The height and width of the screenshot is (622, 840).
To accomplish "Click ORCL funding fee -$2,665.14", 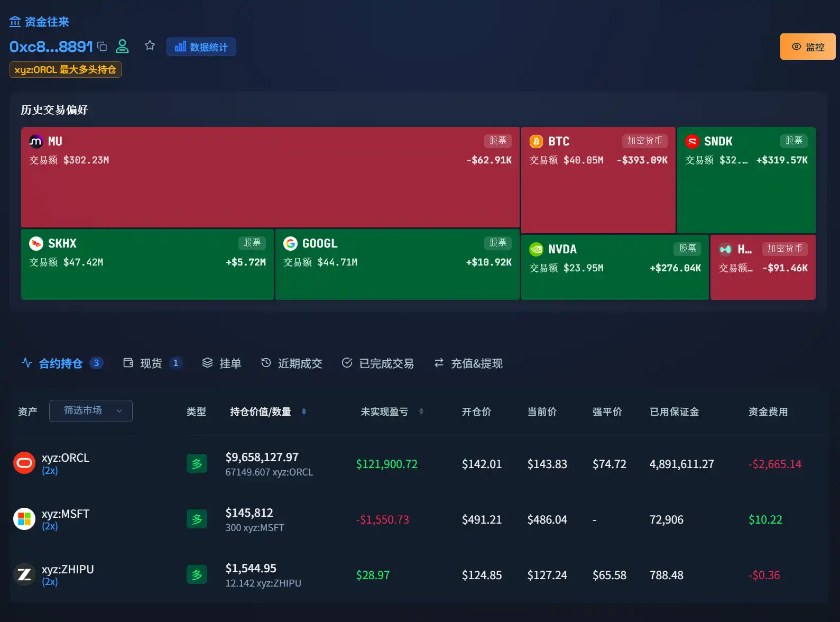I will point(775,464).
